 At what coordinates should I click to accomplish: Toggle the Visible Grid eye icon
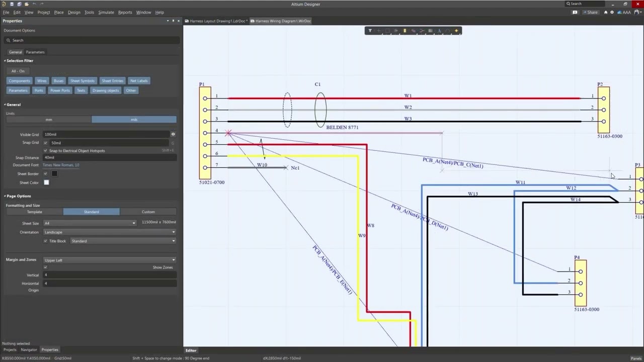pos(173,134)
